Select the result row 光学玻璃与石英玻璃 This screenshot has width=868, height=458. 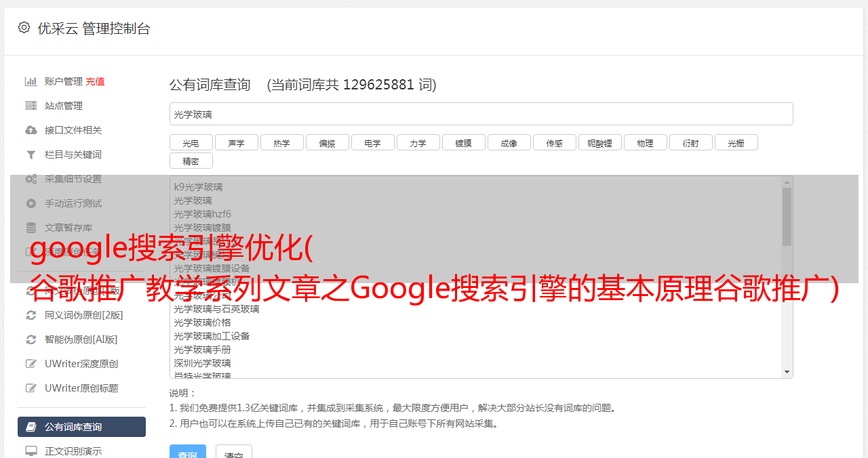coord(216,309)
